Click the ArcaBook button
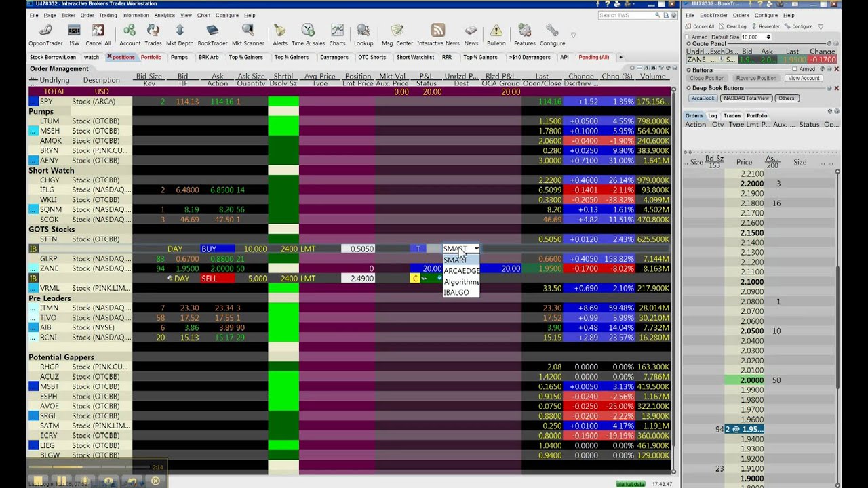Viewport: 868px width, 488px height. coord(703,98)
